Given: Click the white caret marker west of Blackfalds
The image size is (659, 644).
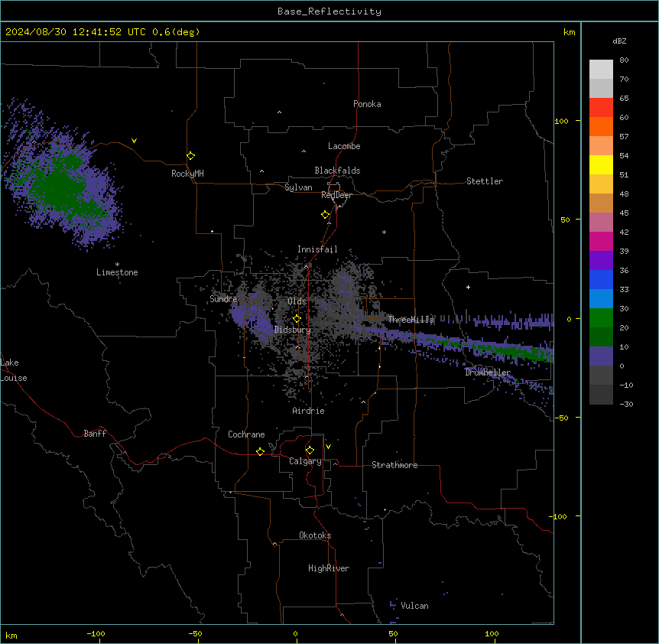Looking at the screenshot, I should [261, 171].
